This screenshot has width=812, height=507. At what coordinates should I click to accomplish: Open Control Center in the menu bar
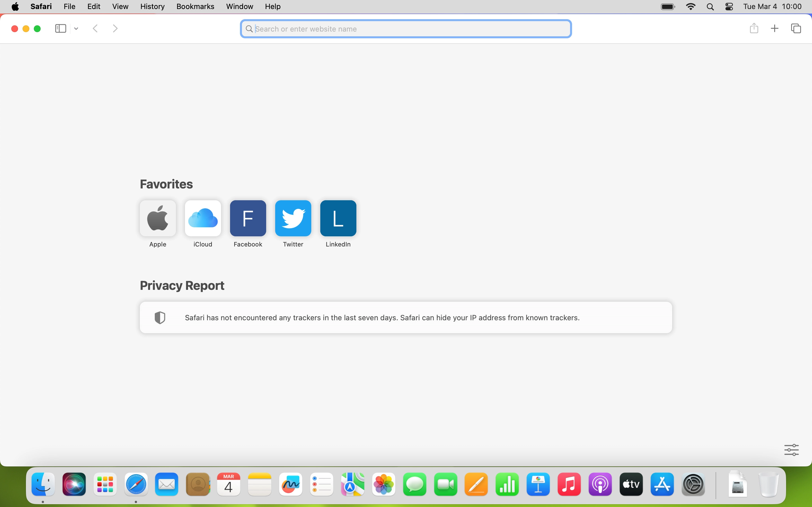pos(729,7)
